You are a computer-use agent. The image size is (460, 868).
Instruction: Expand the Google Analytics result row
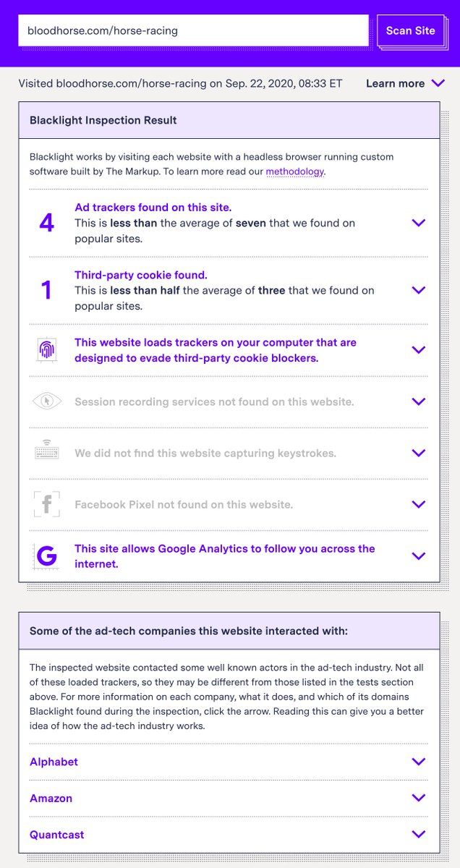point(418,556)
